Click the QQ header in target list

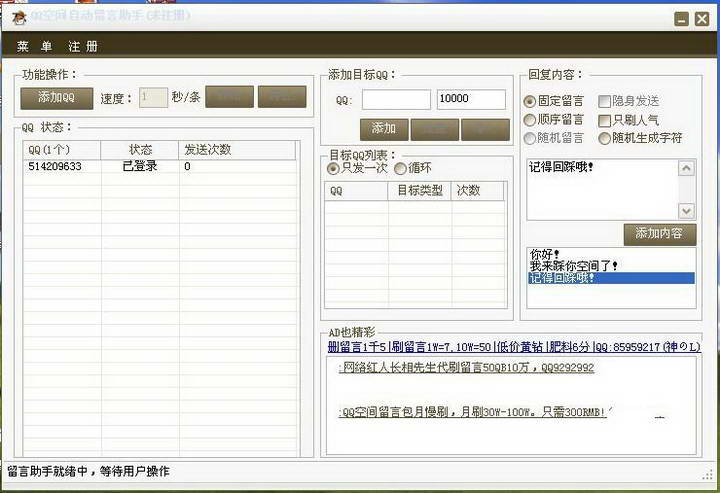[356, 191]
